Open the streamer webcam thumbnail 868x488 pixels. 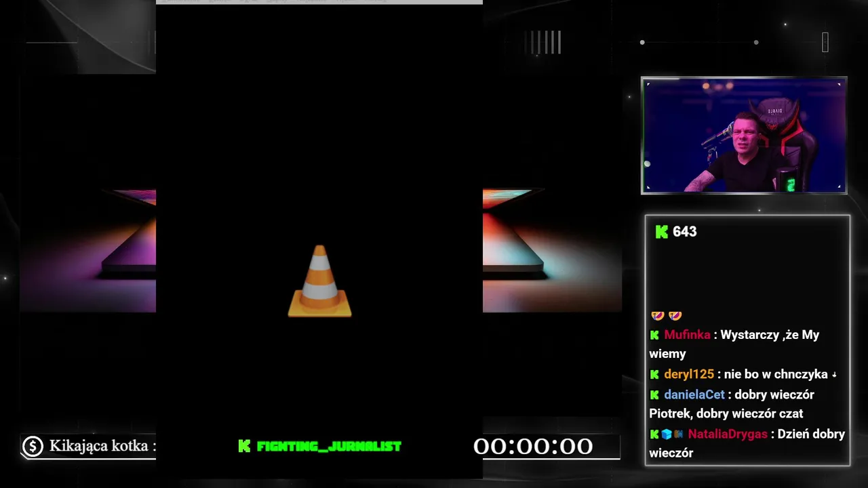click(x=744, y=136)
